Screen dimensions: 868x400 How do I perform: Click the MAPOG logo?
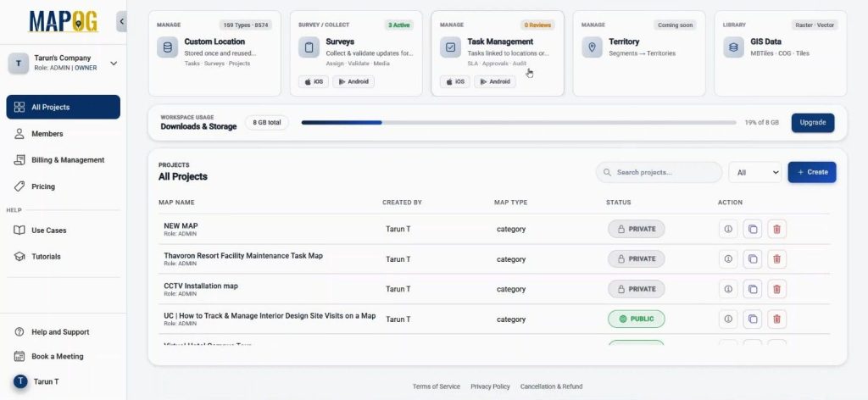click(x=64, y=21)
